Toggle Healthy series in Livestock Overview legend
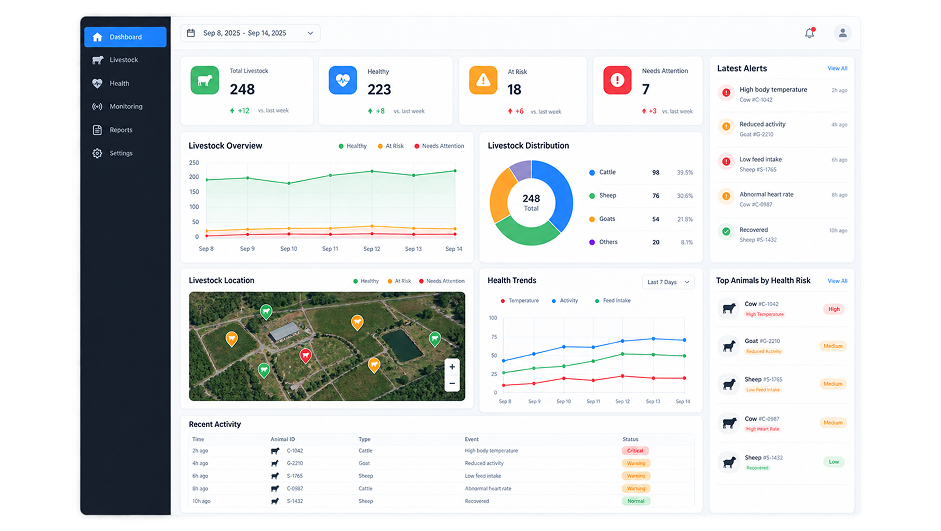941x531 pixels. (x=353, y=146)
